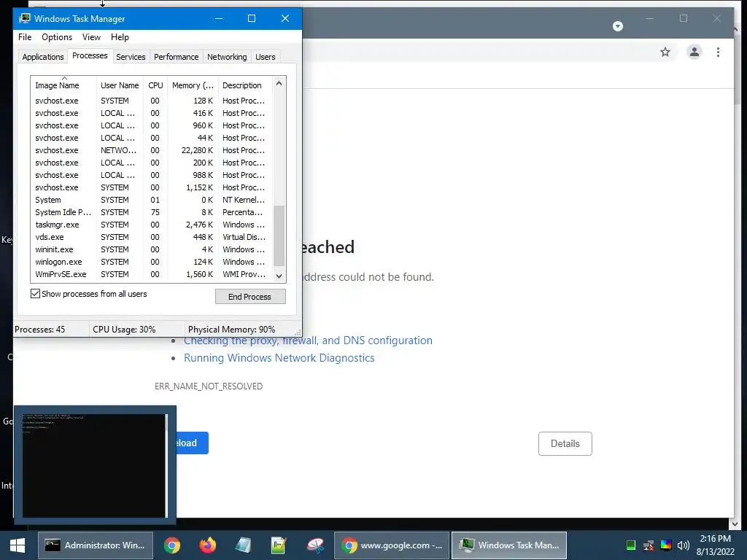Click Processes: 45 status bar entry
747x560 pixels.
click(x=39, y=330)
